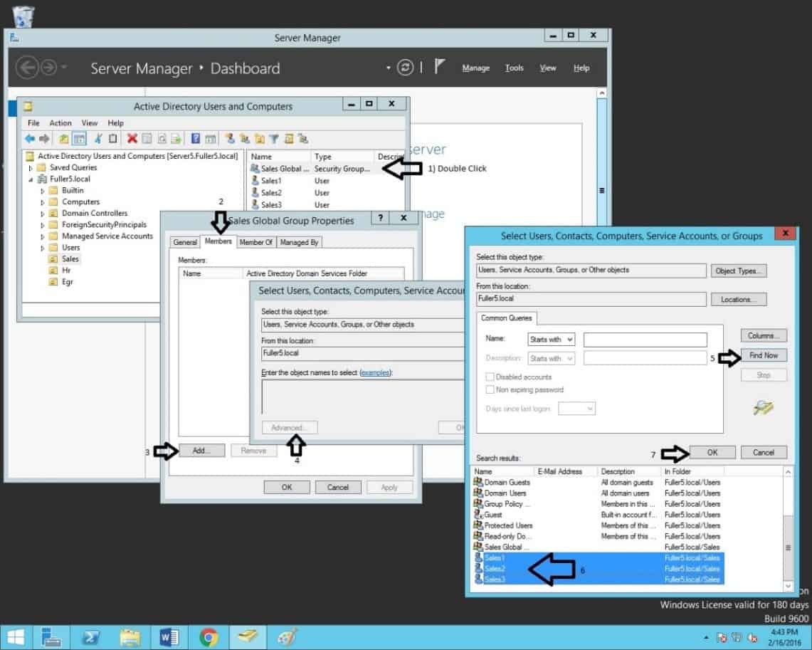Viewport: 812px width, 650px height.
Task: Open the Server Manager notifications flag
Action: pyautogui.click(x=439, y=67)
